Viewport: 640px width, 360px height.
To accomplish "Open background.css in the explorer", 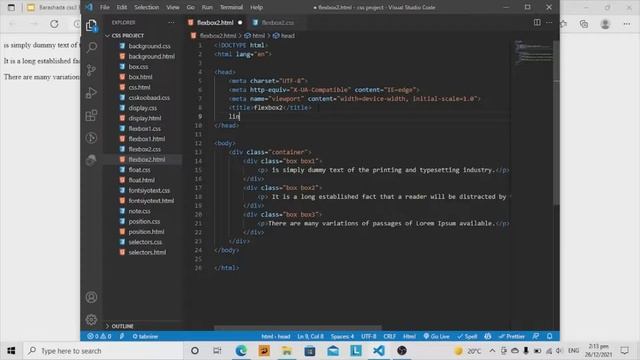I will (x=149, y=46).
